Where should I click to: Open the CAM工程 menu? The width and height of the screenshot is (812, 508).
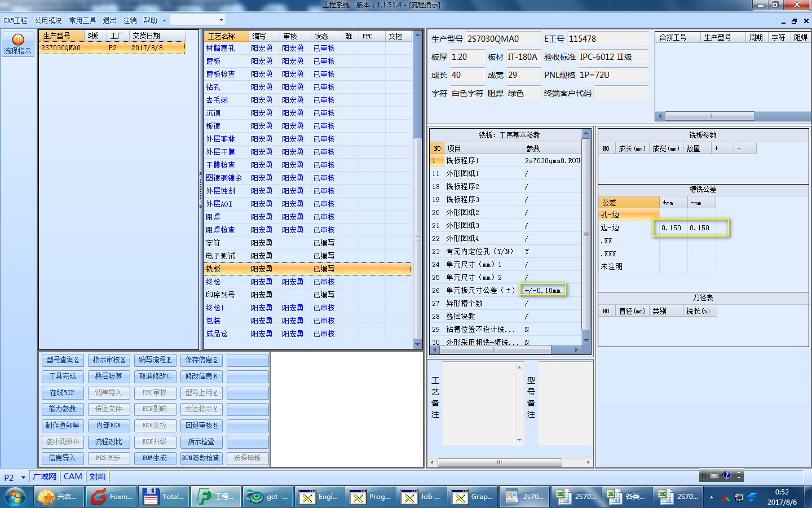pyautogui.click(x=15, y=20)
